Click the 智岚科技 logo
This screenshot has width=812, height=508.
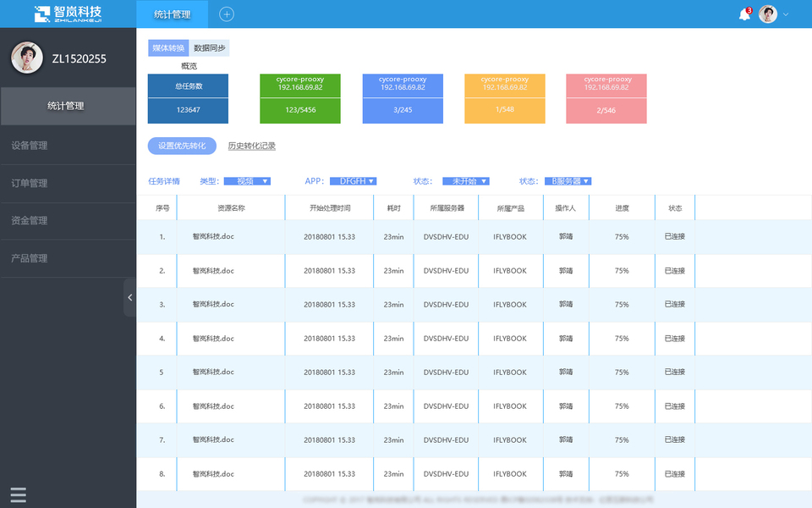pyautogui.click(x=68, y=14)
